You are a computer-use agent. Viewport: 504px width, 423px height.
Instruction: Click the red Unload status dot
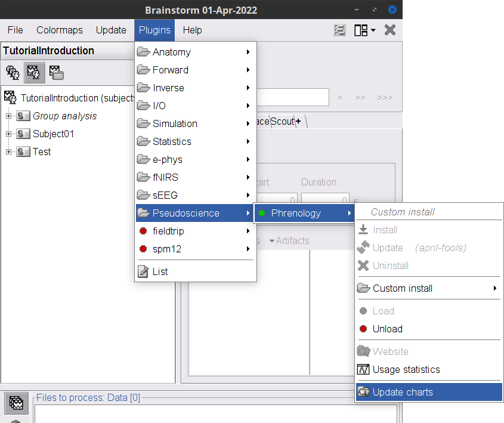[x=363, y=329]
